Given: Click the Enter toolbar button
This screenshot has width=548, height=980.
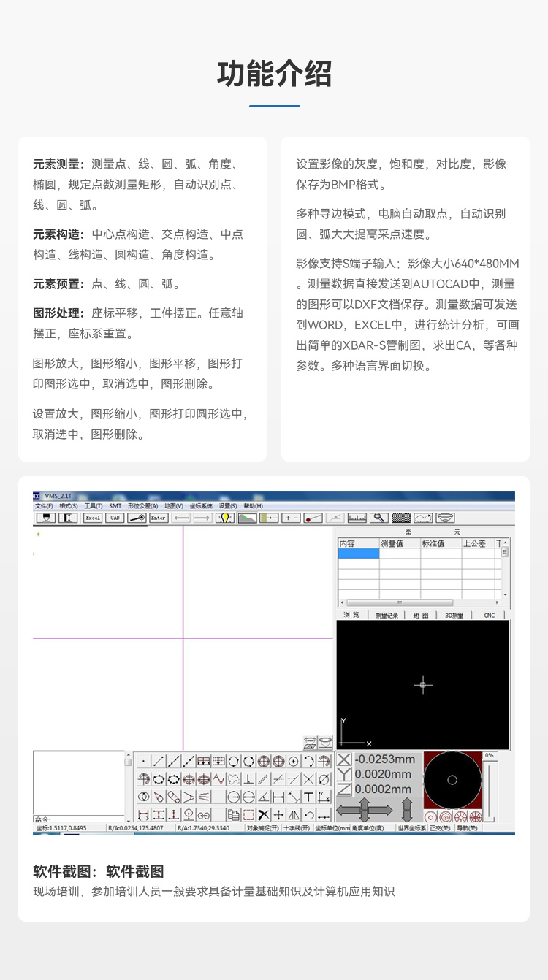Looking at the screenshot, I should (159, 517).
